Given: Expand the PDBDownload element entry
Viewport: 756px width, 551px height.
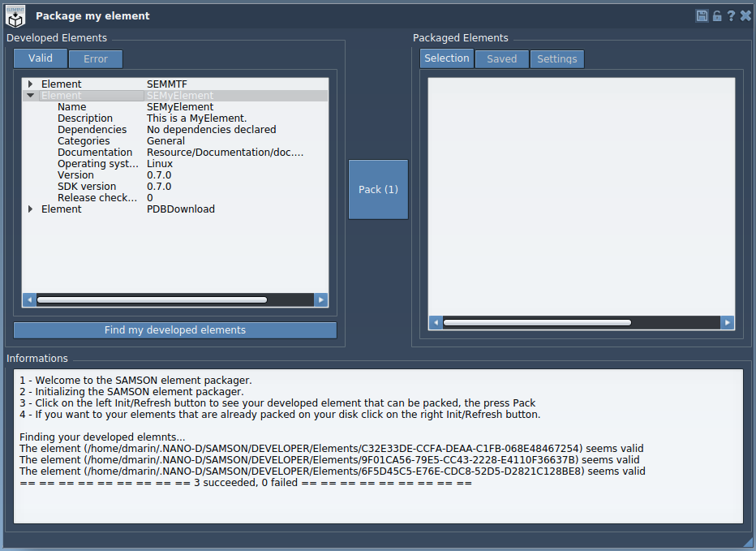Looking at the screenshot, I should (x=30, y=209).
